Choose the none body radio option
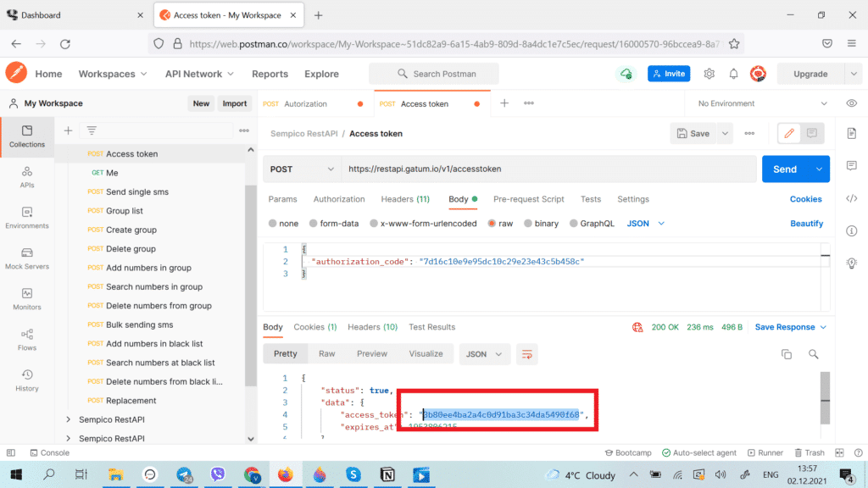This screenshot has height=488, width=868. [x=283, y=224]
